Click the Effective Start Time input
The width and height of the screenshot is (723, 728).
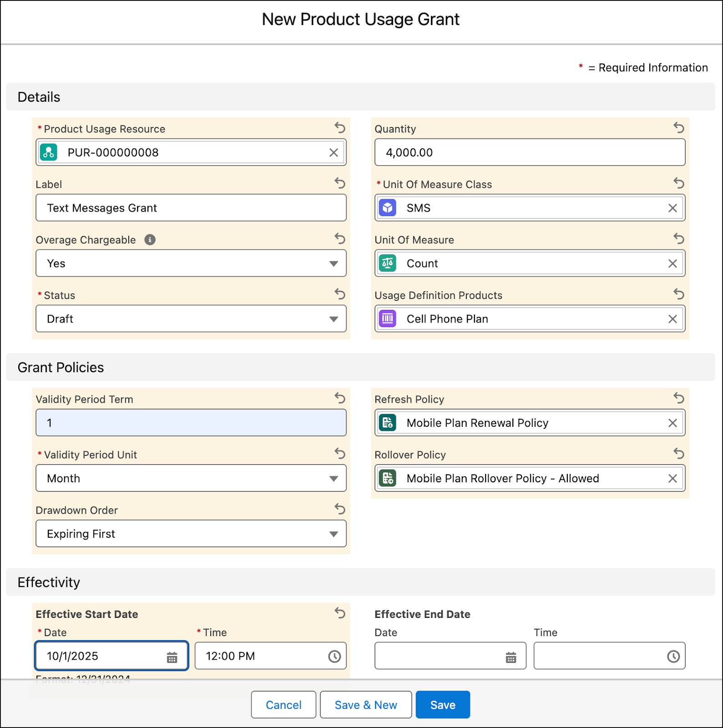click(271, 656)
